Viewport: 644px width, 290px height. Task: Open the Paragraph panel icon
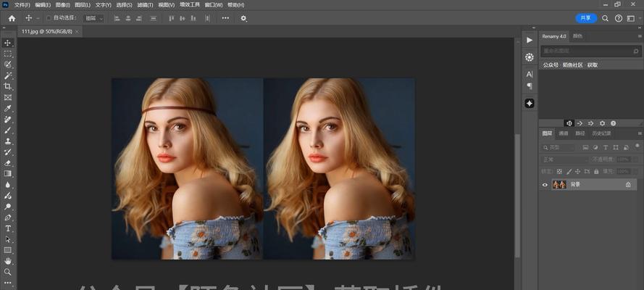coord(530,86)
